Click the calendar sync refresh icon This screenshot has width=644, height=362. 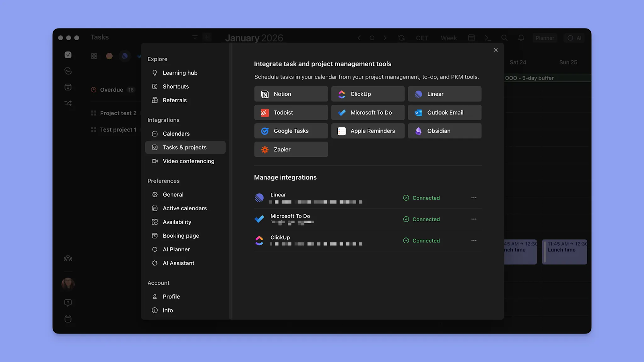401,38
